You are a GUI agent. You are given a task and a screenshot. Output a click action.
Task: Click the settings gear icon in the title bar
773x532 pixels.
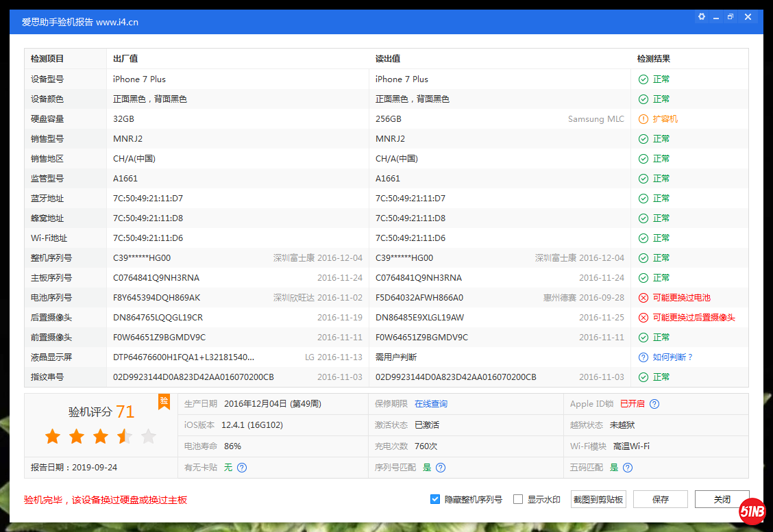coord(701,16)
